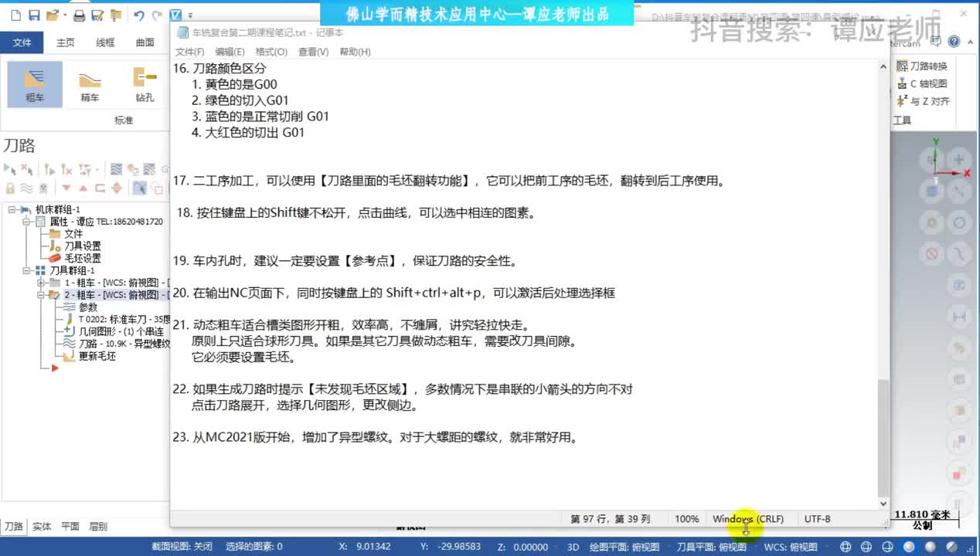Switch to the 主页 ribbon tab
This screenshot has width=980, height=556.
click(65, 42)
